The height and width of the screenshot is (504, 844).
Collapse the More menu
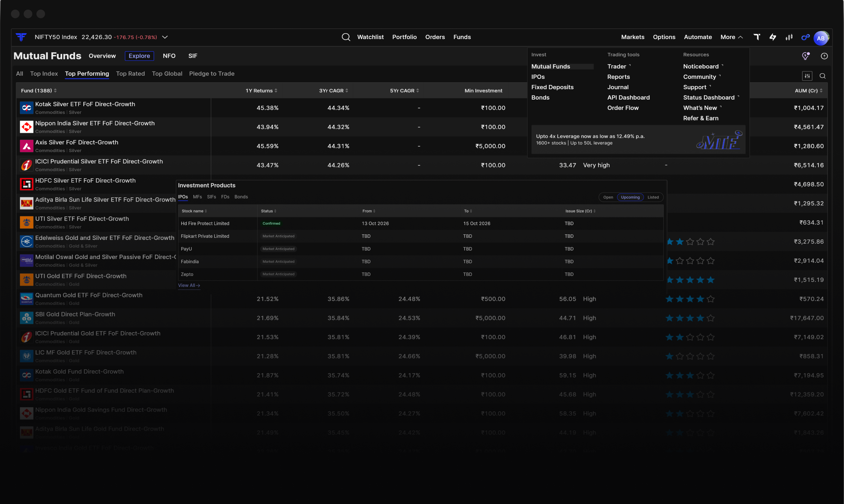[x=731, y=37]
